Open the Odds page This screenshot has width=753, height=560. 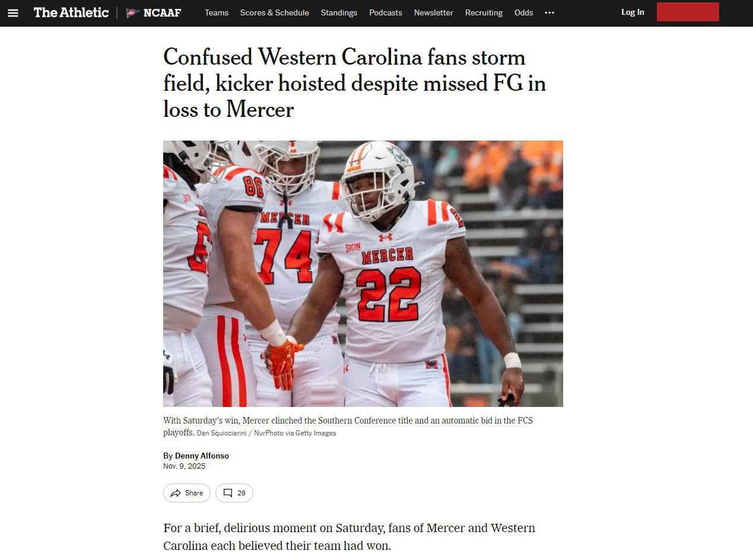(523, 12)
